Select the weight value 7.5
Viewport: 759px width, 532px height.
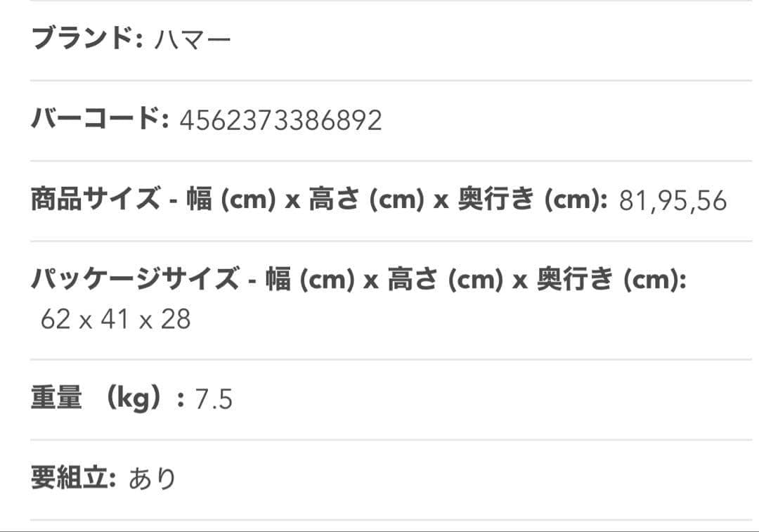(x=214, y=401)
